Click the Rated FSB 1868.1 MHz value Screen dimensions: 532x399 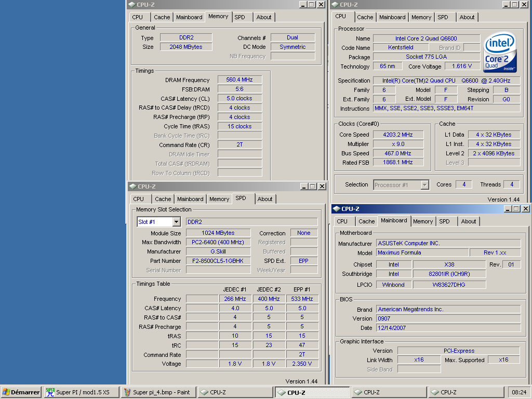[x=398, y=162]
